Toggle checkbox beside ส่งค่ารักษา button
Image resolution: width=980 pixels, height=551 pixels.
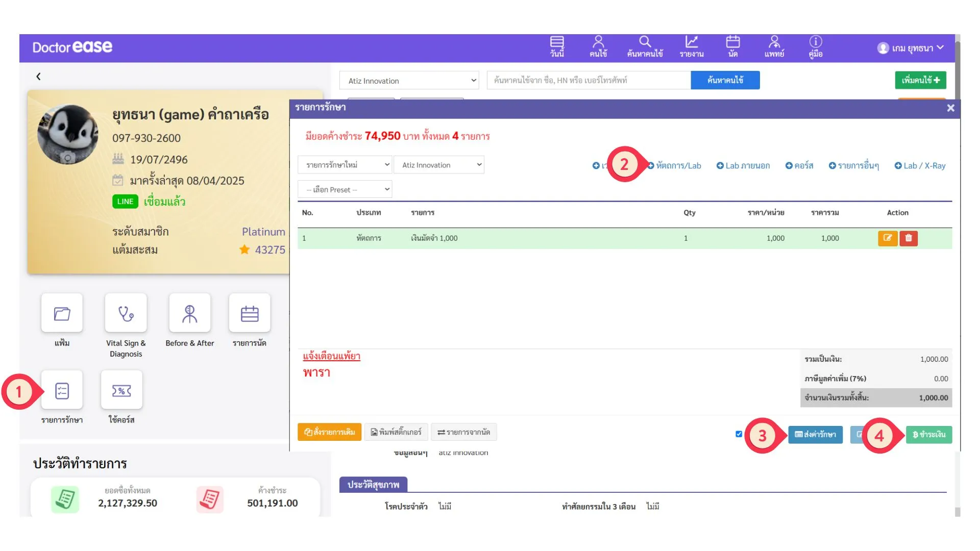tap(739, 434)
